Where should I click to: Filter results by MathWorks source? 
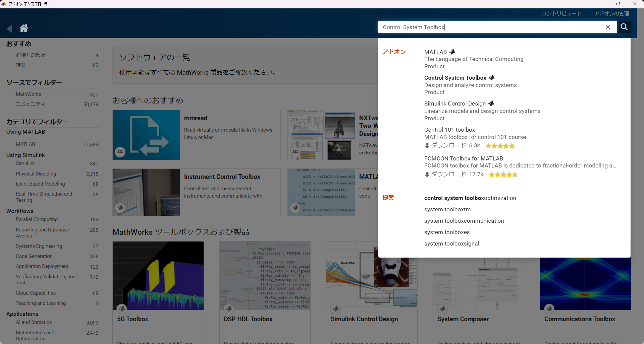point(28,94)
